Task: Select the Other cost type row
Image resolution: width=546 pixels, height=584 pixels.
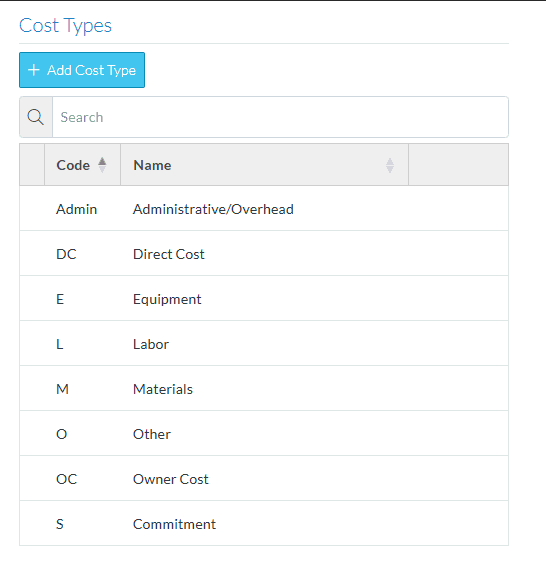Action: pos(264,434)
